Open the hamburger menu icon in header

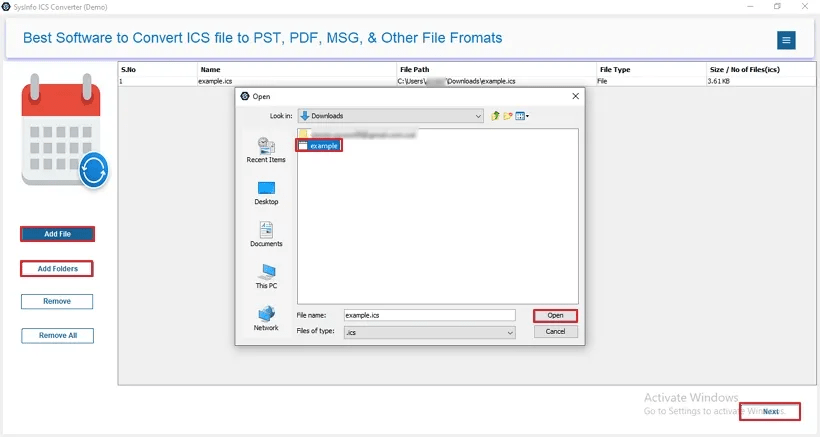[786, 40]
